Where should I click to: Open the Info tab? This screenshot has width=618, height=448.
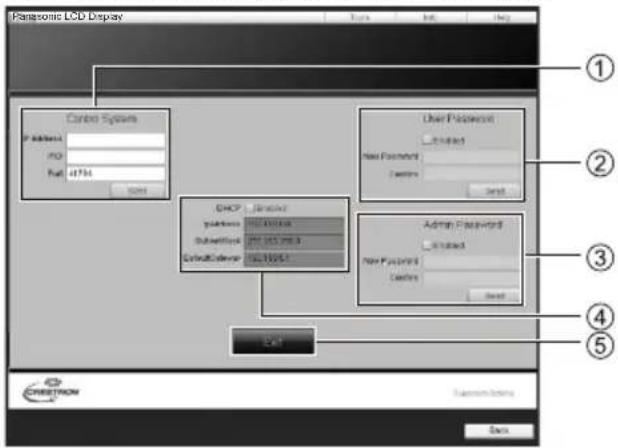pos(430,17)
